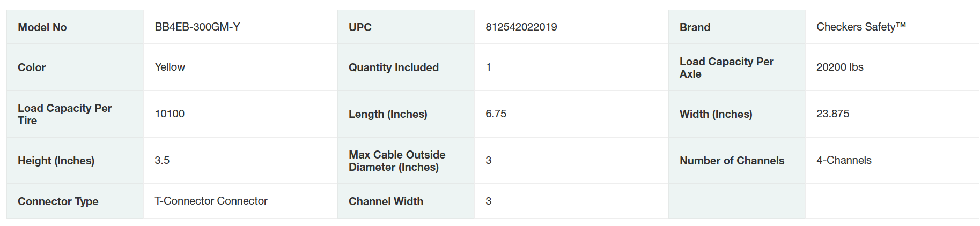The width and height of the screenshot is (980, 226).
Task: Select the 10100 tire capacity value
Action: point(170,114)
